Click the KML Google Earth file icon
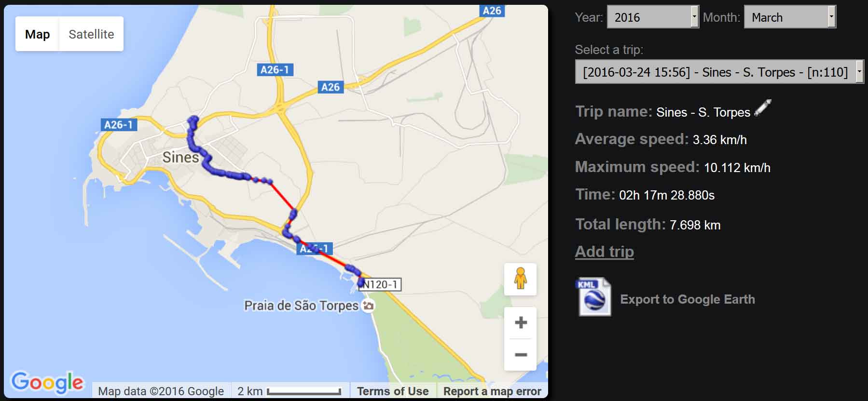Viewport: 868px width, 401px height. coord(594,297)
